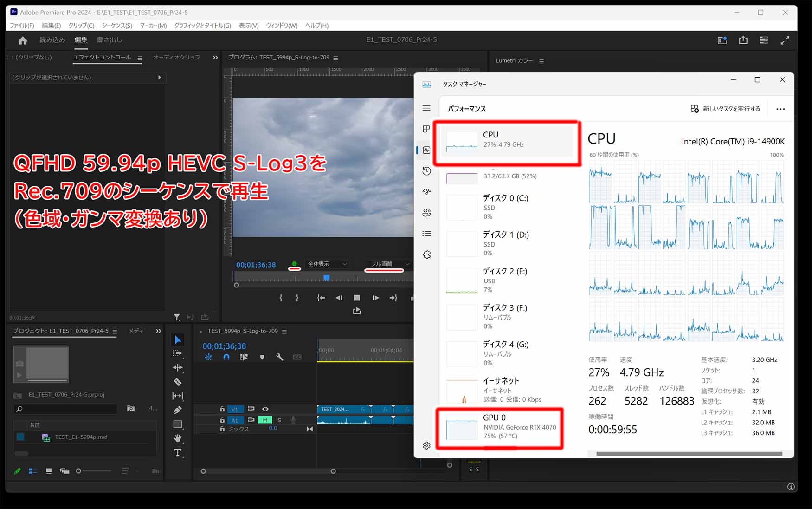Select the Pen tool in the timeline toolbar
Viewport: 812px width, 509px height.
(178, 409)
